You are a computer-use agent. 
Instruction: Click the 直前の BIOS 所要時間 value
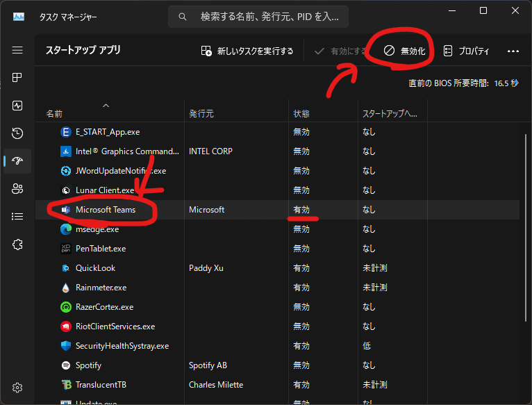point(506,83)
